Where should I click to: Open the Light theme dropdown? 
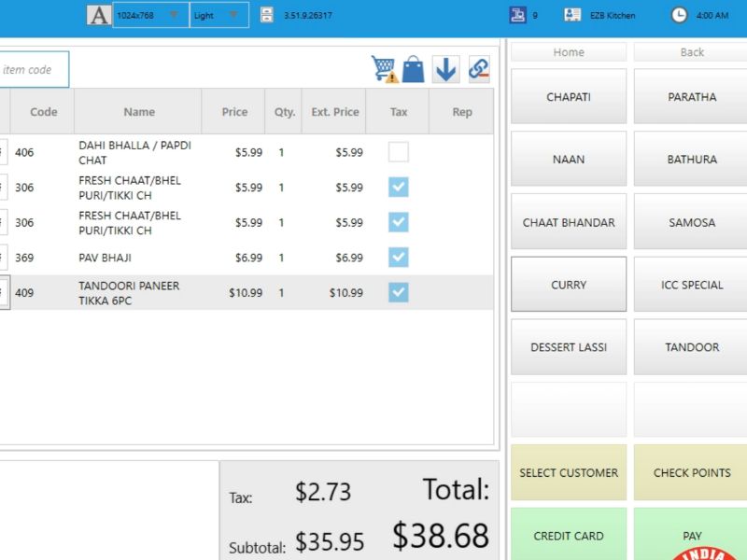(x=219, y=15)
